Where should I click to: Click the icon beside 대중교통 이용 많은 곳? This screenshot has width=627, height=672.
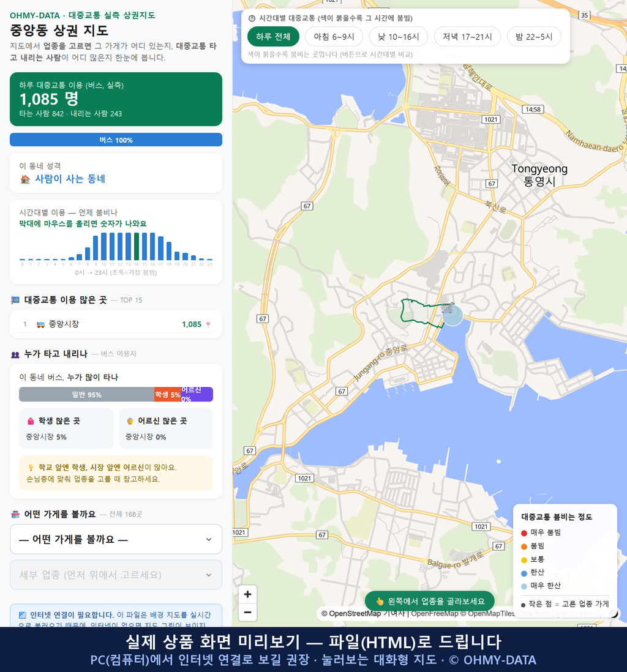(15, 300)
